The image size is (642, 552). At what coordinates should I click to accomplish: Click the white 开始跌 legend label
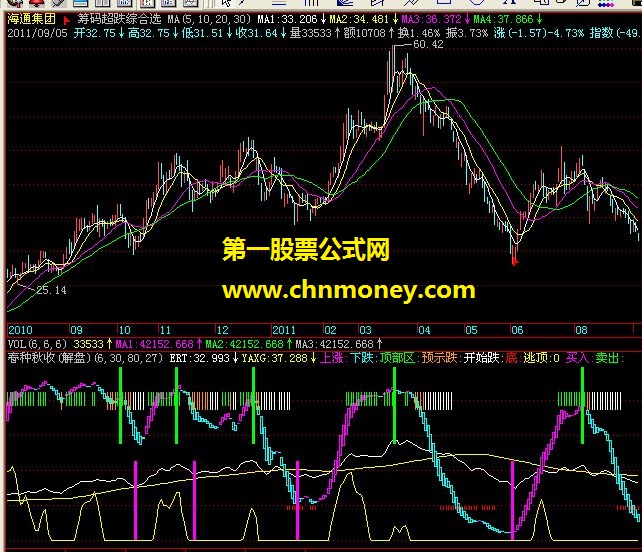click(481, 358)
